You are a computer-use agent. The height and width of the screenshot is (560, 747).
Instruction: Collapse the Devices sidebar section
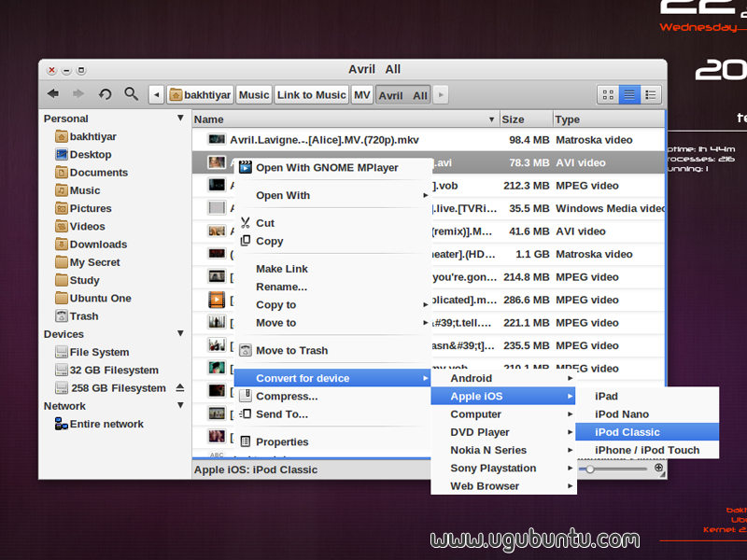coord(180,334)
